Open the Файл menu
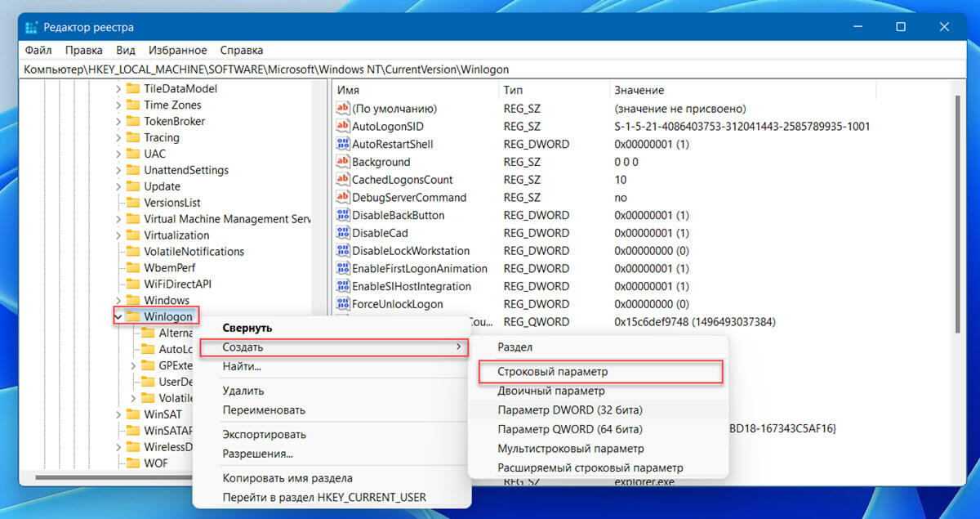This screenshot has height=519, width=980. (x=38, y=50)
